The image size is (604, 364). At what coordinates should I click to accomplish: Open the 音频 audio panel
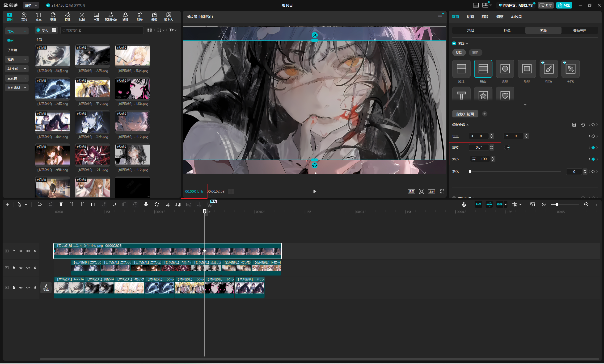pyautogui.click(x=24, y=17)
